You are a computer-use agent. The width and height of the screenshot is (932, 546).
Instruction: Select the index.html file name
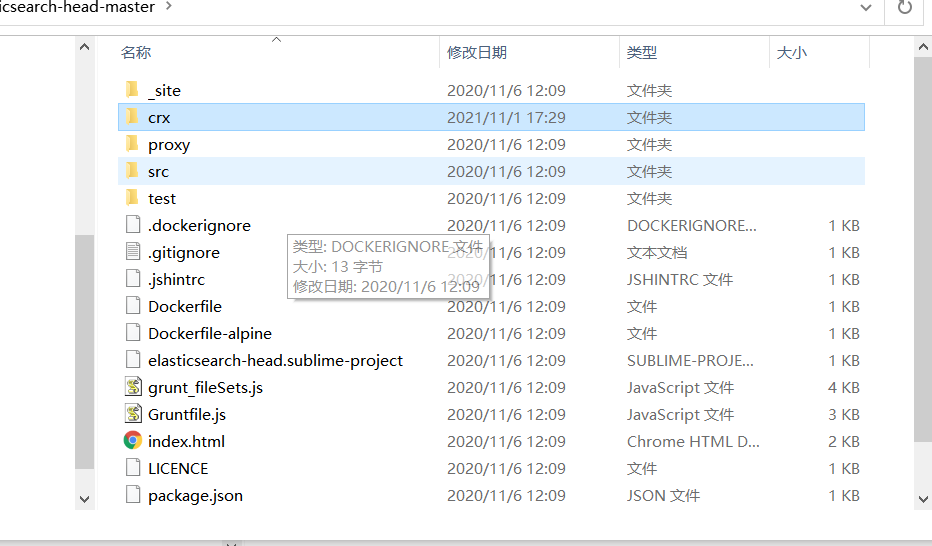tap(187, 441)
